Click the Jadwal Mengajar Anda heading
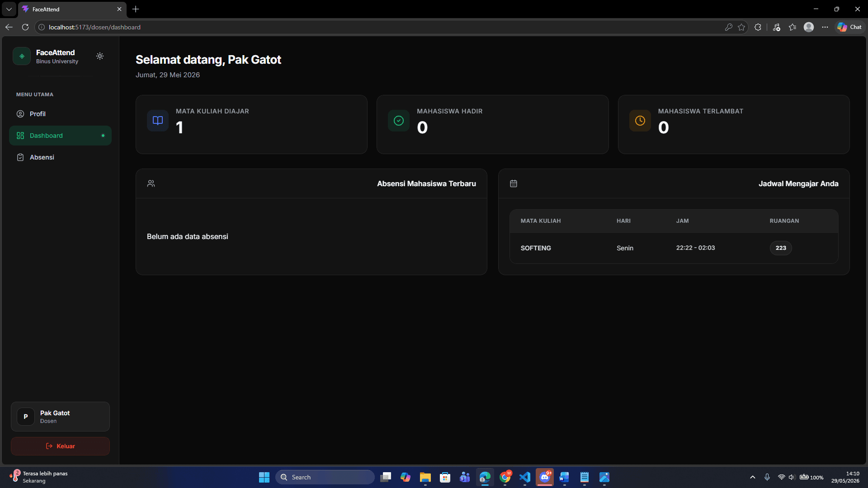The image size is (868, 488). point(798,183)
